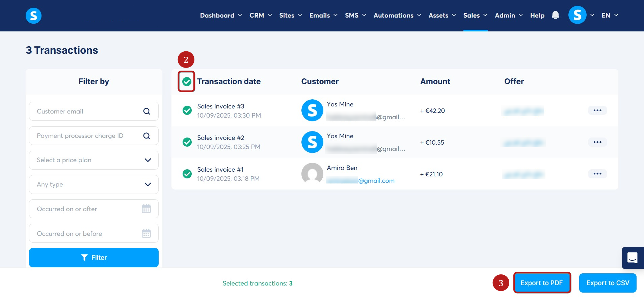Click Yas Mine avatar on Sales invoice #3
This screenshot has height=298, width=644.
click(x=312, y=110)
